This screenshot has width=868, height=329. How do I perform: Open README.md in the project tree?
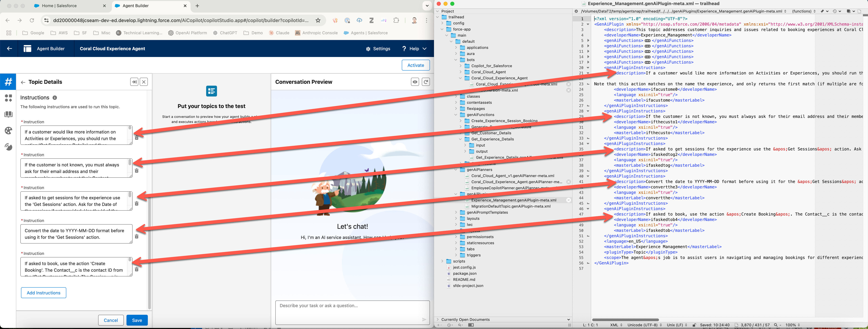point(464,279)
